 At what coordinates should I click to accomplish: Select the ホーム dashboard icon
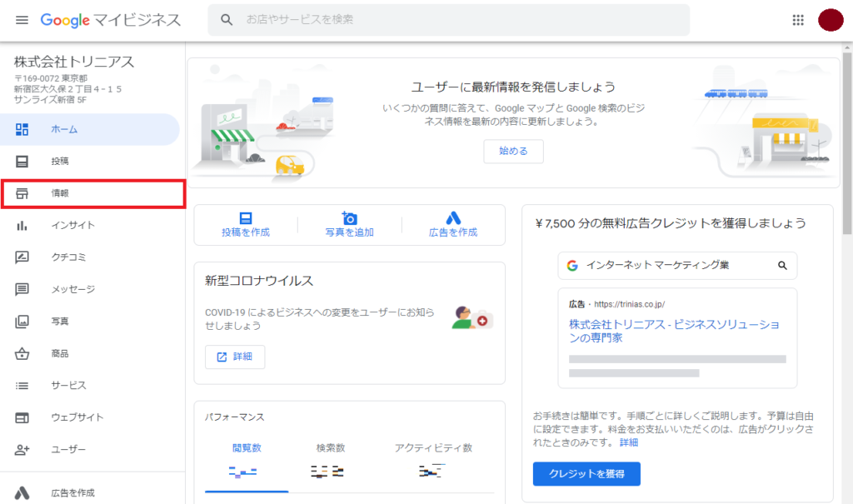pos(22,129)
